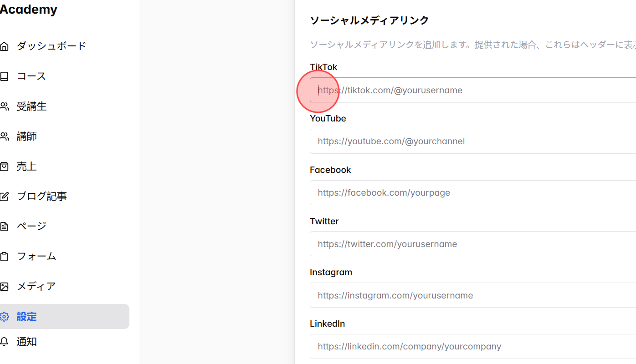Select the 通知 navigation entry
Screen dimensions: 636x364
coord(26,342)
